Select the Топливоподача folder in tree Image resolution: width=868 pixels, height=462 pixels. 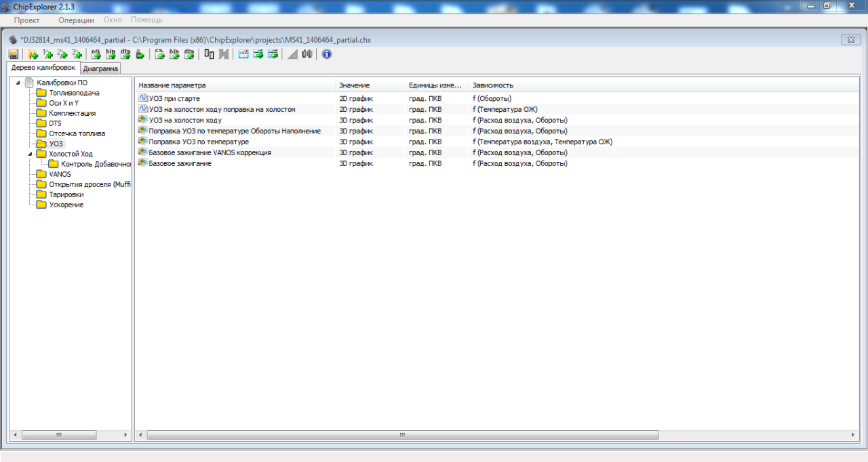(74, 93)
